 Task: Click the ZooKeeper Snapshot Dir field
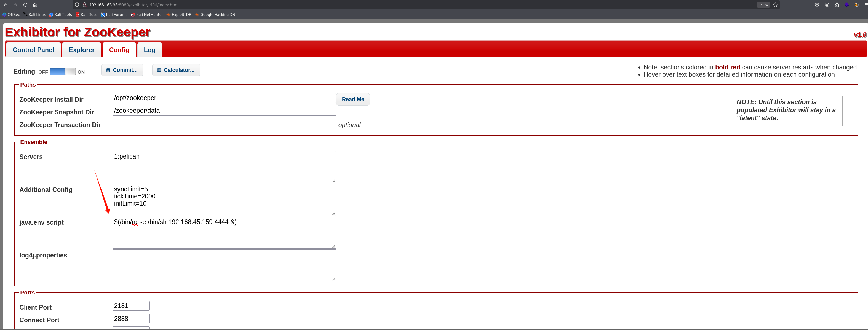224,111
